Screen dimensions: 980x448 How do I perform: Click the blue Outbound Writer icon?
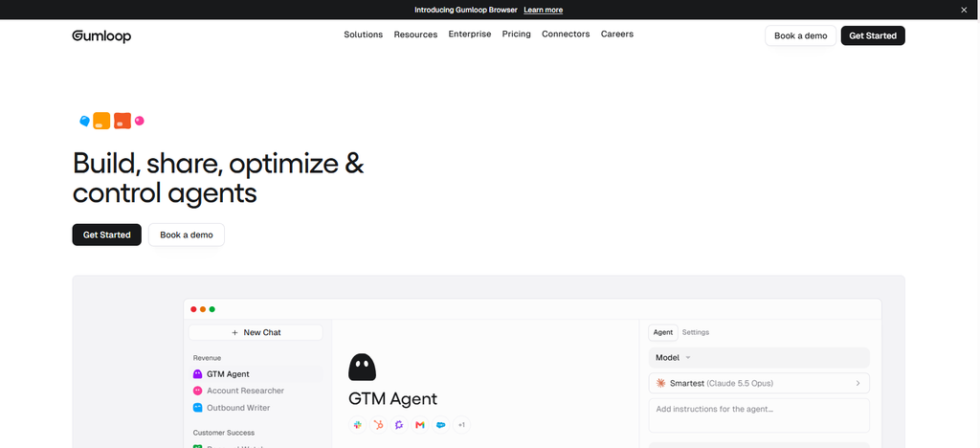tap(197, 408)
